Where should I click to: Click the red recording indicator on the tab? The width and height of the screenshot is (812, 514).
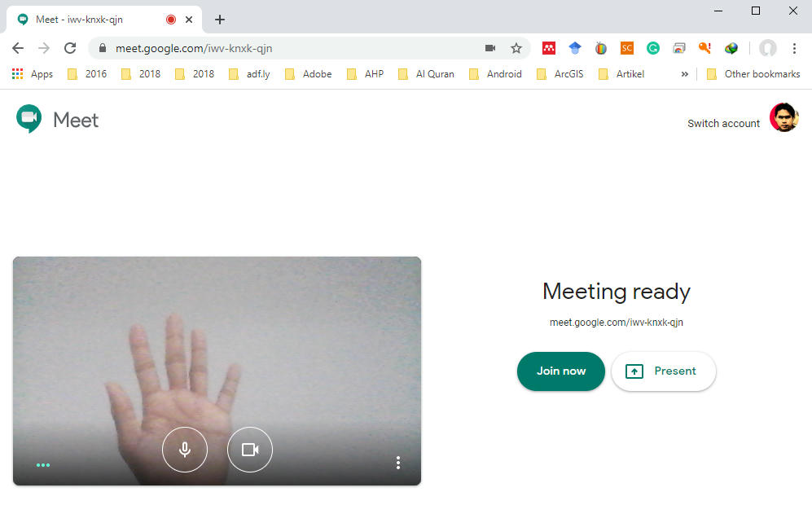(x=171, y=20)
